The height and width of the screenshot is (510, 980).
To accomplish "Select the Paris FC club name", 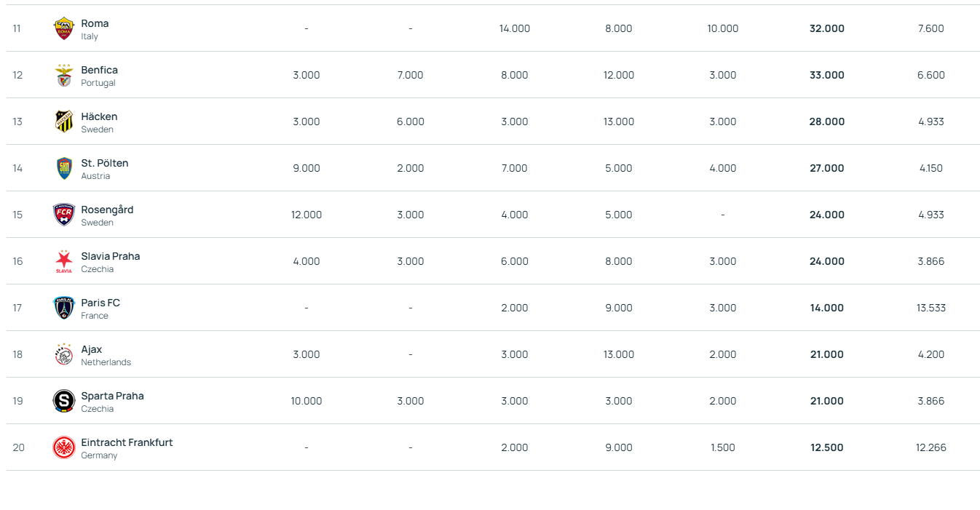I will 100,303.
